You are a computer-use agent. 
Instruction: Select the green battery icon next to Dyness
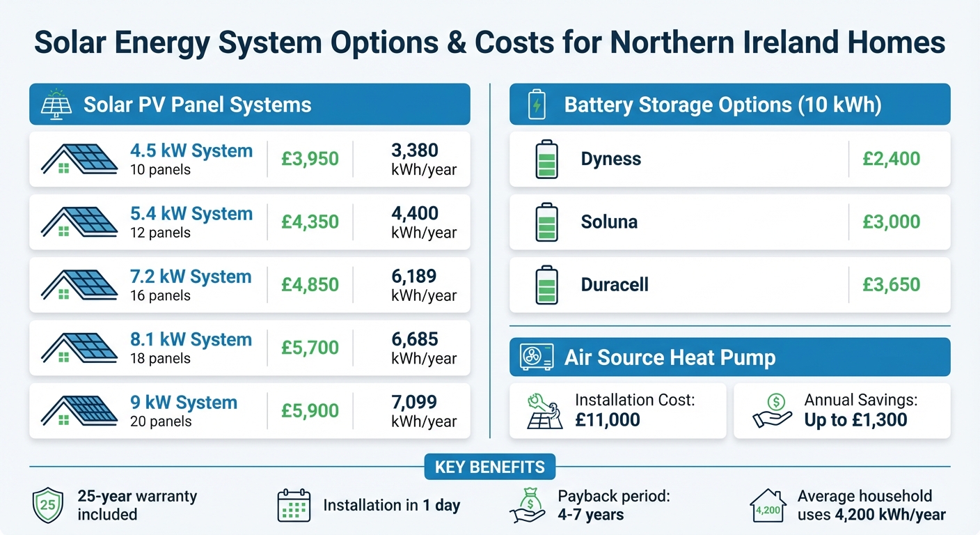pyautogui.click(x=547, y=159)
